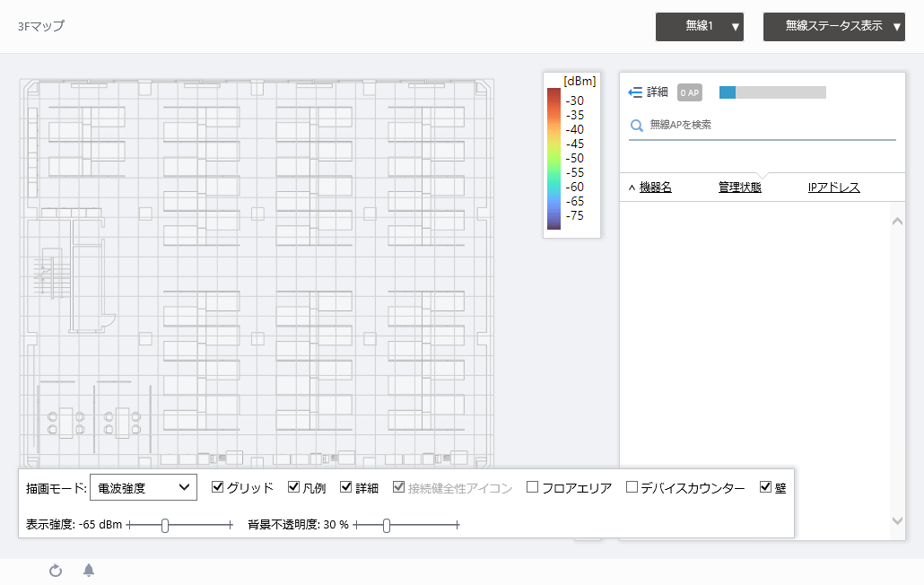The image size is (924, 585).
Task: Open the notification bell icon
Action: [x=89, y=570]
